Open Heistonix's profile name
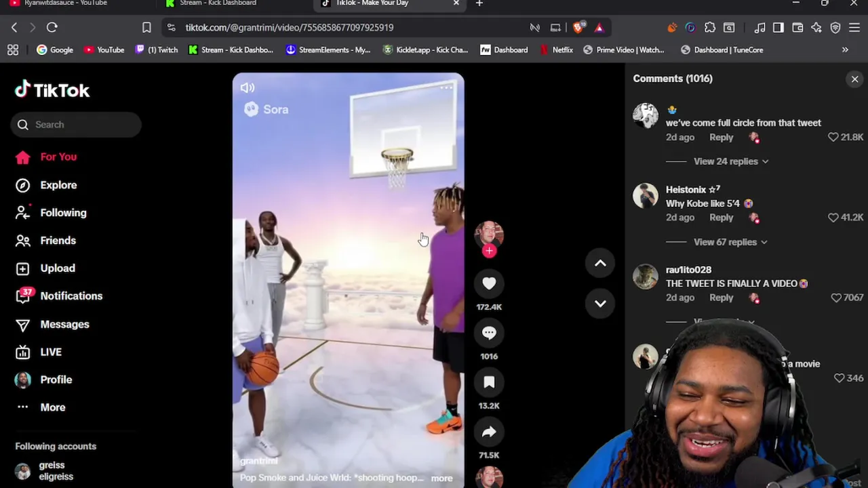This screenshot has width=868, height=488. tap(692, 190)
